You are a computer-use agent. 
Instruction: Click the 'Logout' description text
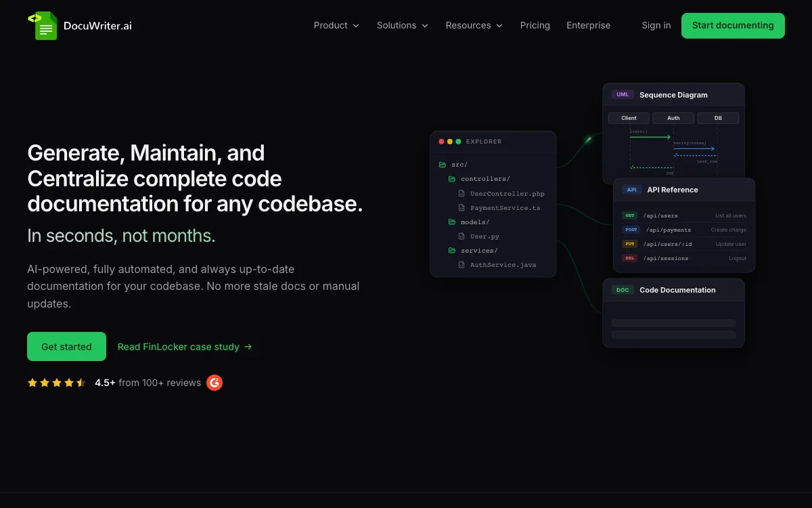(x=738, y=258)
